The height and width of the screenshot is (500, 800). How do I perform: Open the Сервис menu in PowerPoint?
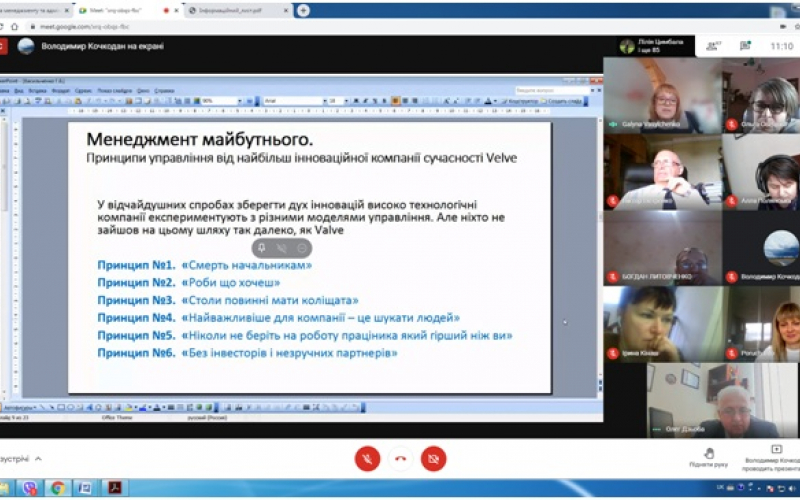(x=83, y=91)
